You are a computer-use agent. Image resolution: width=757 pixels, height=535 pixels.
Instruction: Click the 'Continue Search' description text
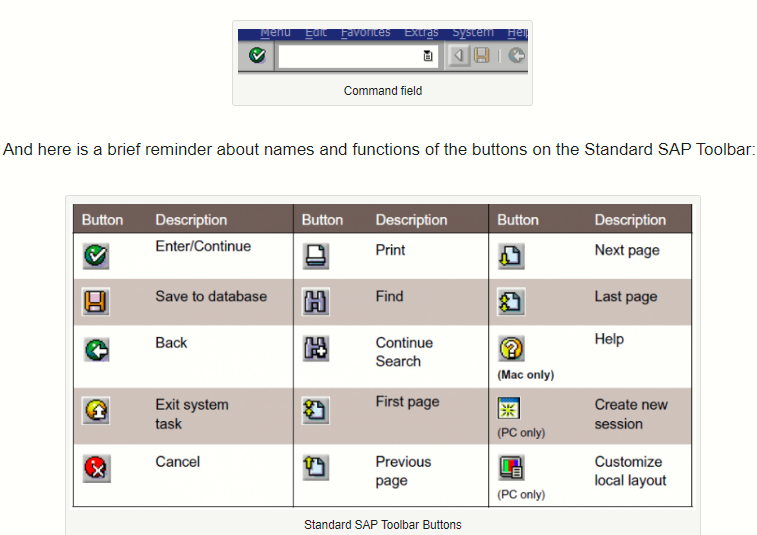tap(404, 352)
